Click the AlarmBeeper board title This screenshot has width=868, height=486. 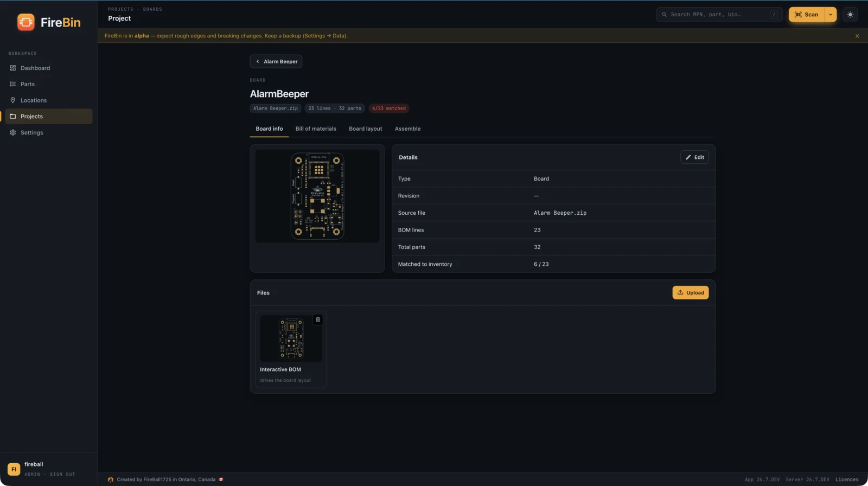coord(279,94)
